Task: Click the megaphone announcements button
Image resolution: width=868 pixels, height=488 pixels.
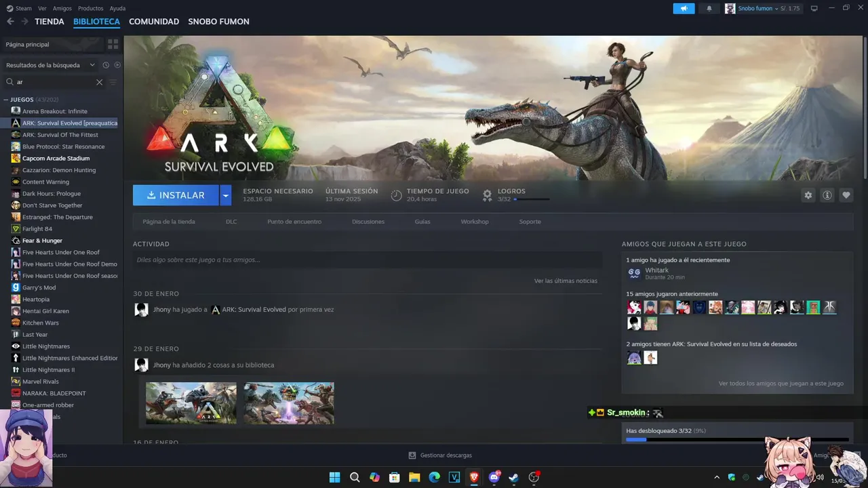Action: [x=684, y=8]
